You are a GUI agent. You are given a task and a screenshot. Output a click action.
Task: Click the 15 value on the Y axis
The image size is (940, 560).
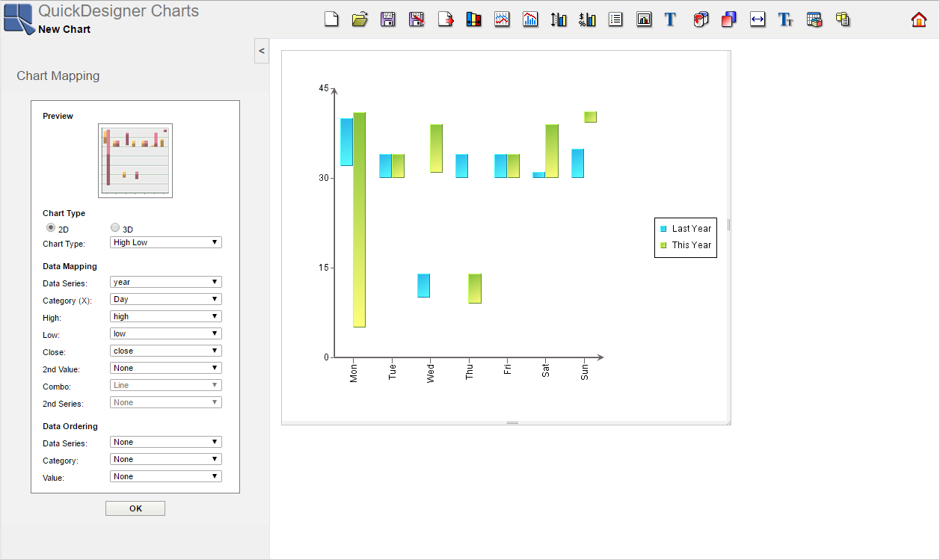coord(323,268)
